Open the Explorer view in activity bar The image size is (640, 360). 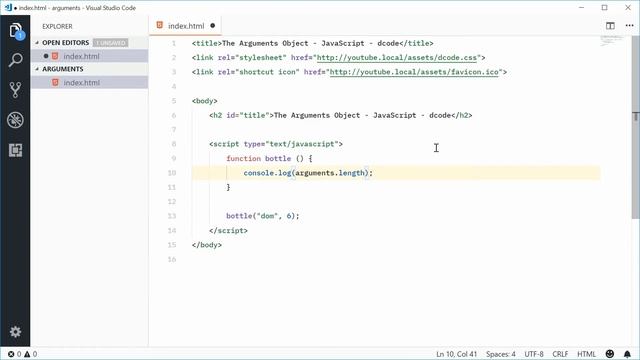[15, 31]
